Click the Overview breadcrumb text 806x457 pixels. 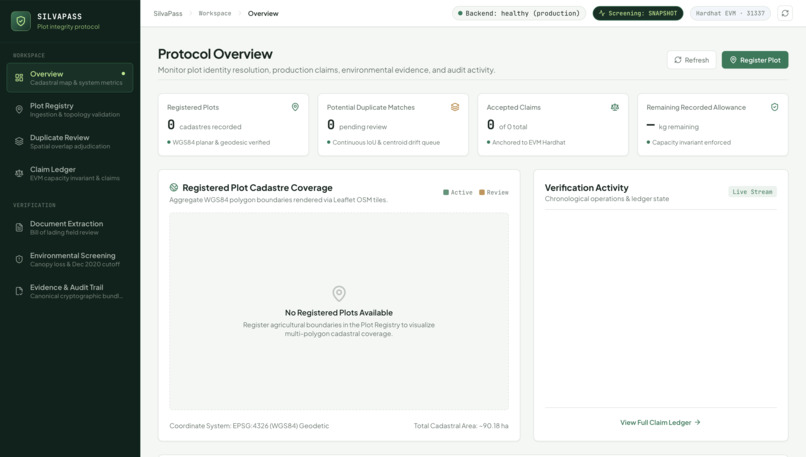263,13
